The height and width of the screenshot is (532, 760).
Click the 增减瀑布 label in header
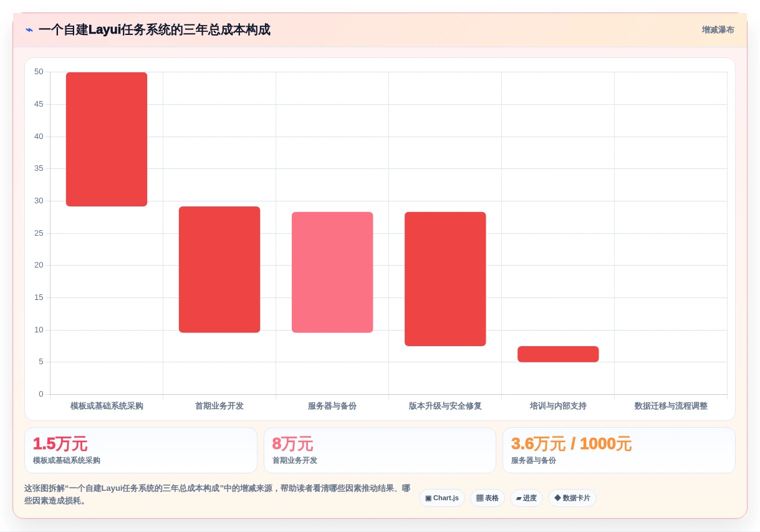pos(718,30)
